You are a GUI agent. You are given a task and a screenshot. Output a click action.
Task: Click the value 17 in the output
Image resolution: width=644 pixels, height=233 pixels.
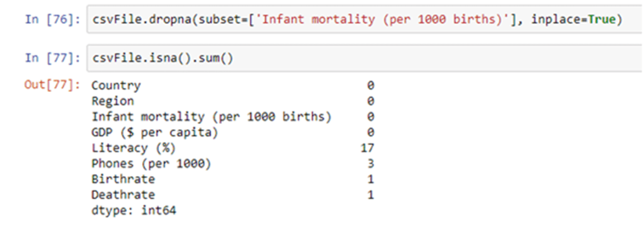(367, 148)
